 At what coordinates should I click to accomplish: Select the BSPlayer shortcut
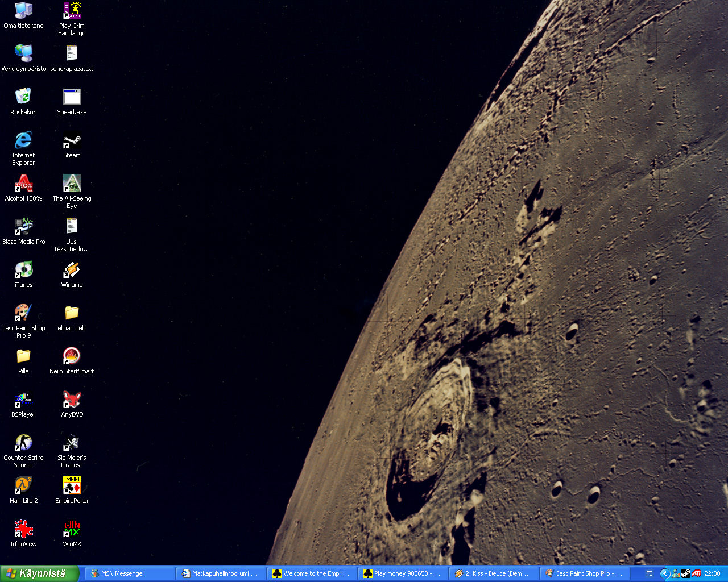tap(23, 404)
